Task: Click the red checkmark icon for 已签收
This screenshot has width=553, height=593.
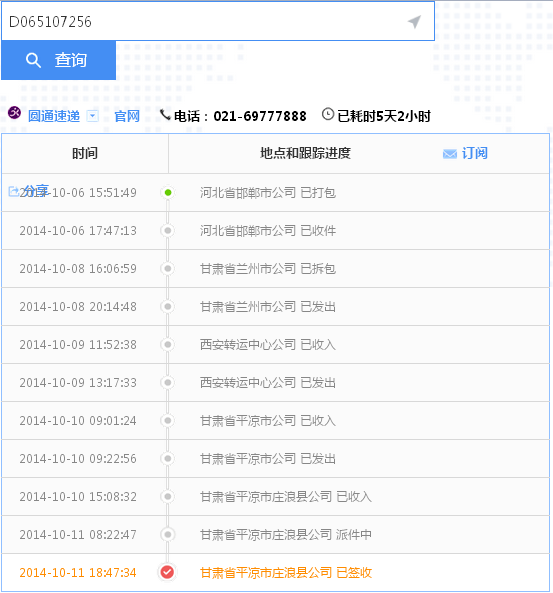Action: [167, 572]
